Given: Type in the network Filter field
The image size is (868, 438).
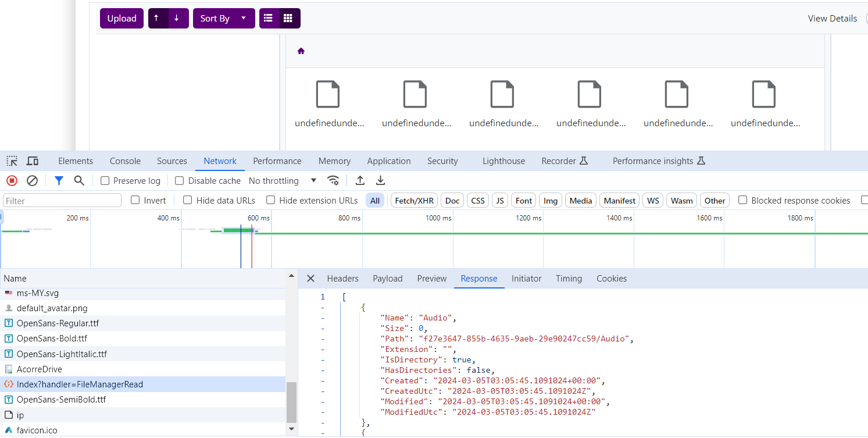Looking at the screenshot, I should pyautogui.click(x=62, y=201).
